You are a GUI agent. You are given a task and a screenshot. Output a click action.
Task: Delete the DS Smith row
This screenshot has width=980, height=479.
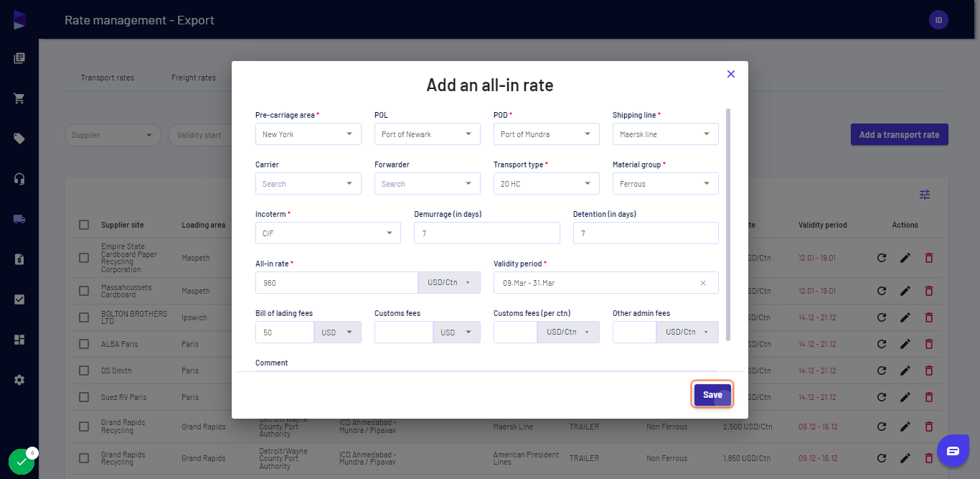pyautogui.click(x=929, y=371)
